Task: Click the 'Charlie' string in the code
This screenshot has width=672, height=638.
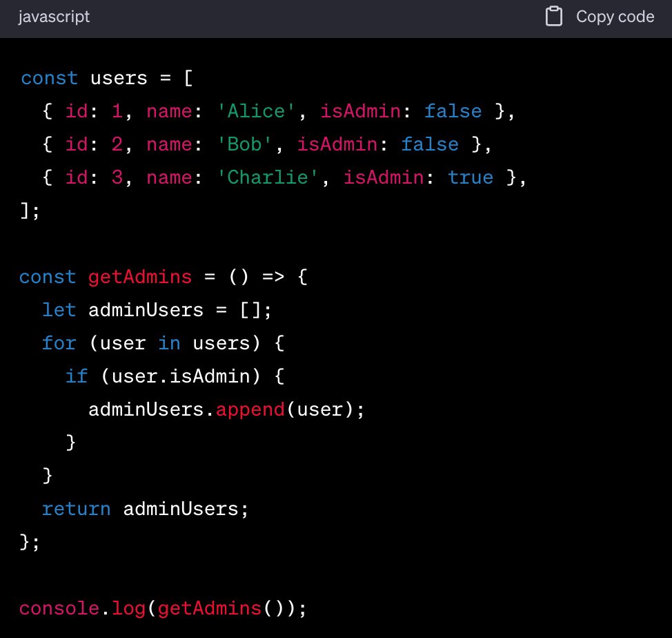Action: coord(268,177)
